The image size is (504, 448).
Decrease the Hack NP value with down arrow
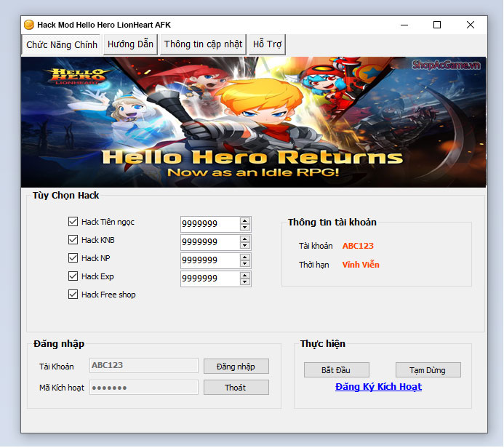[x=245, y=264]
